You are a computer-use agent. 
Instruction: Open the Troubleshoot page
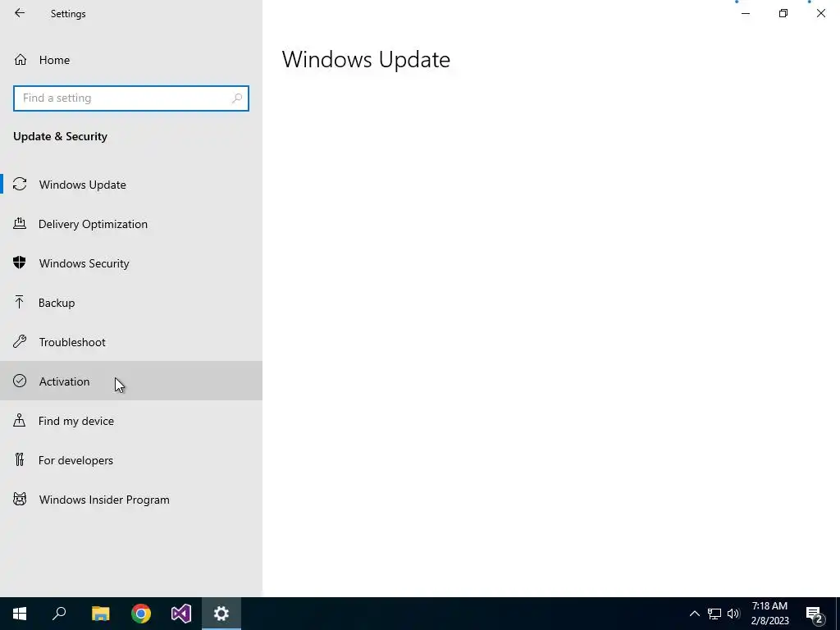130,342
